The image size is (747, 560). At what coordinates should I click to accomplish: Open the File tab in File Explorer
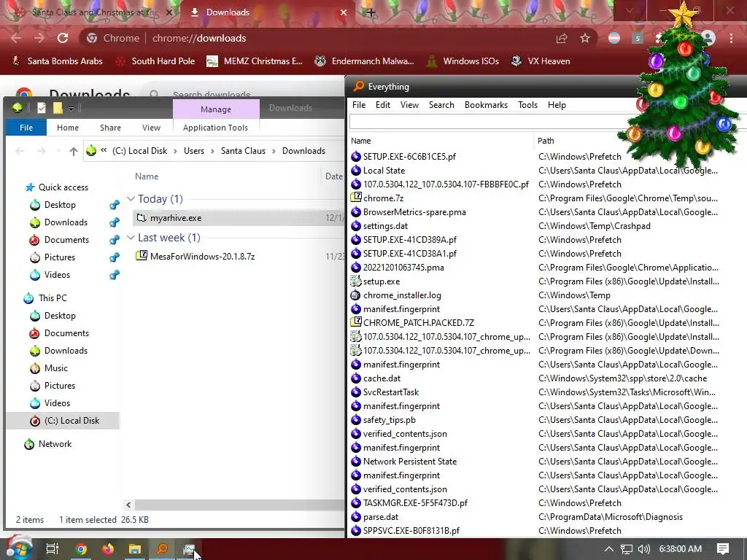coord(26,128)
